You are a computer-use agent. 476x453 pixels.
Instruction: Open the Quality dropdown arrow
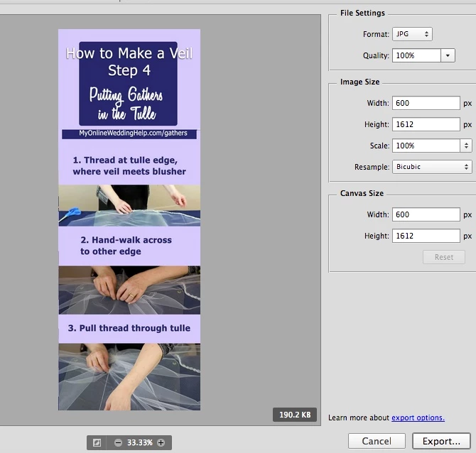448,55
